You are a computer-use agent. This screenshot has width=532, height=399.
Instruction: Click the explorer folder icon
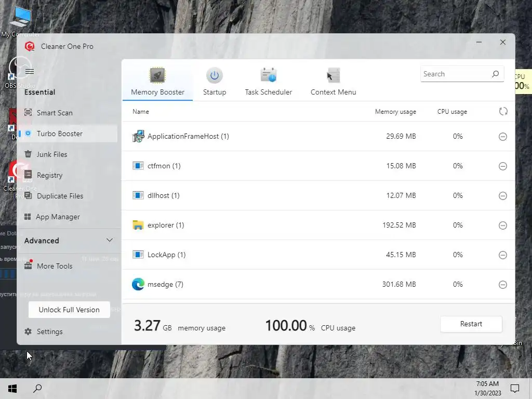click(138, 225)
